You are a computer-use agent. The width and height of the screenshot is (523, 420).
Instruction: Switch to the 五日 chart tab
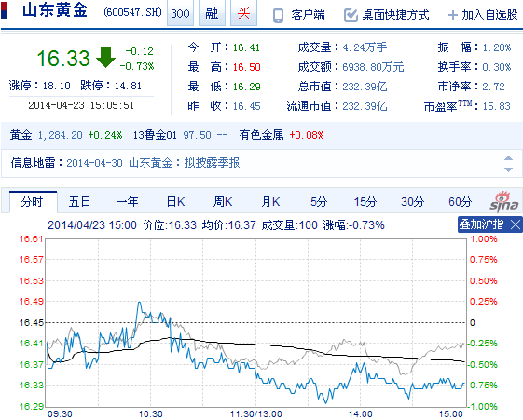click(x=80, y=202)
